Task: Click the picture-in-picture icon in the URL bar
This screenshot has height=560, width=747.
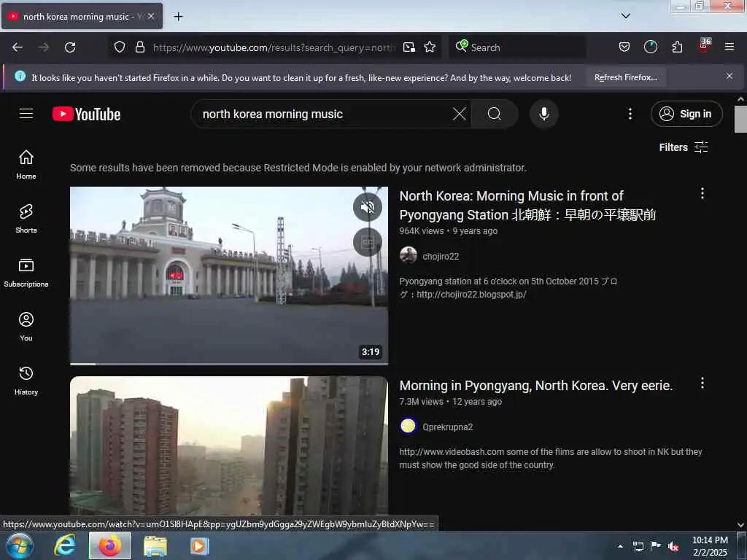Action: point(409,47)
